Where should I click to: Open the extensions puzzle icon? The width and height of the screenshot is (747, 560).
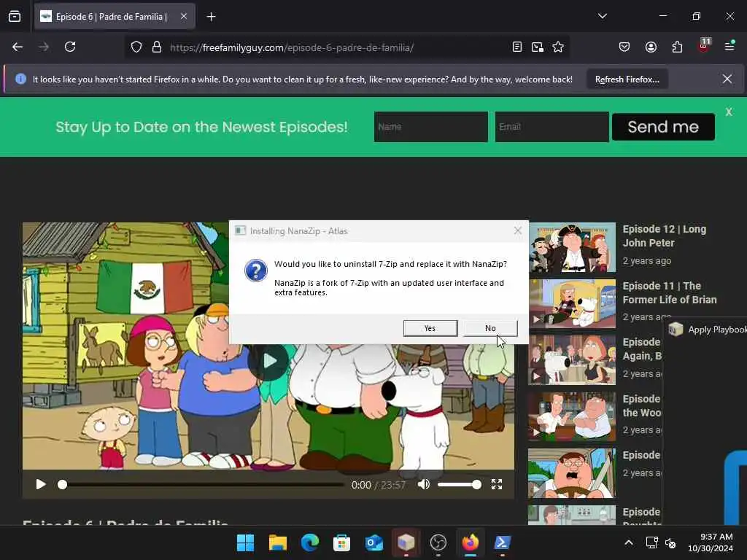pos(677,47)
